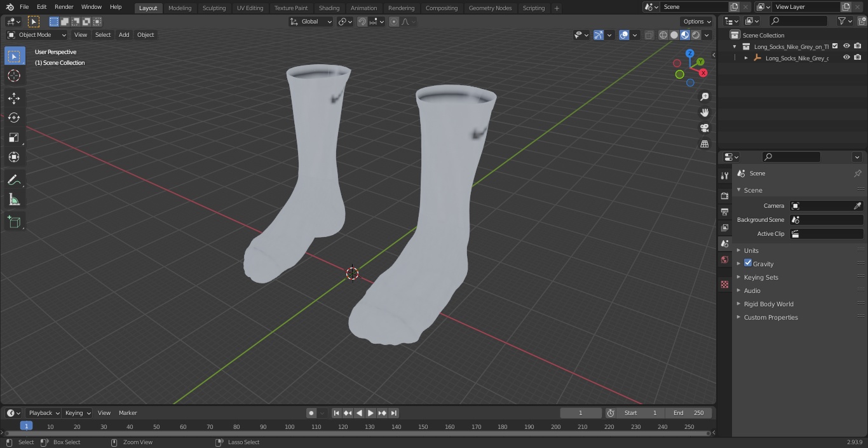Click the current frame number field
This screenshot has height=448, width=868.
coord(580,413)
